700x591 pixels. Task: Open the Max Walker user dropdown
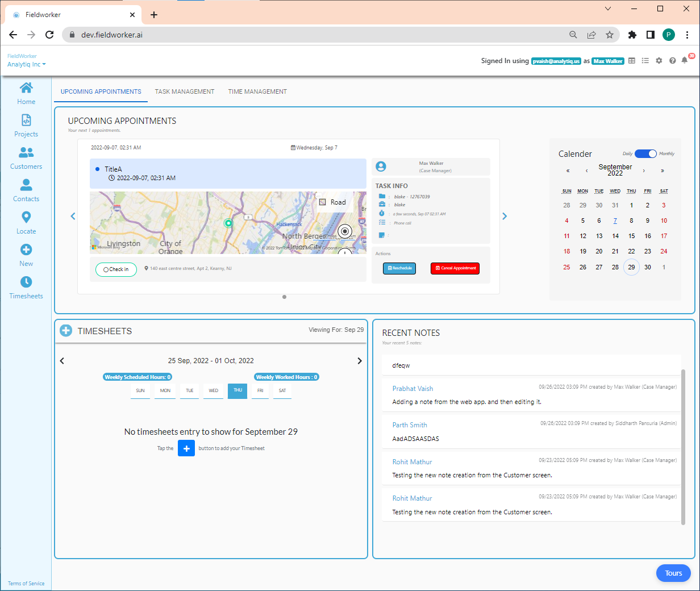click(x=607, y=60)
